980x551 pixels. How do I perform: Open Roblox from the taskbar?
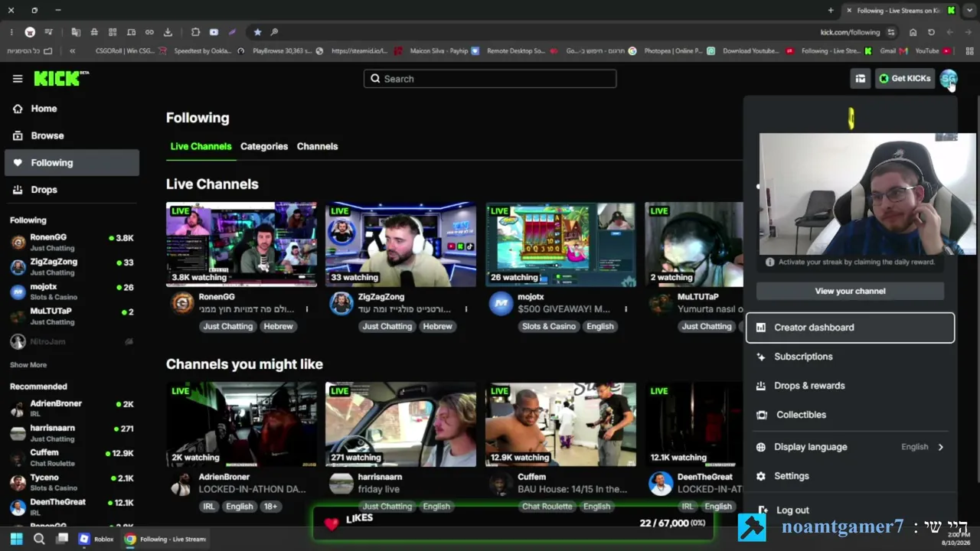pyautogui.click(x=96, y=539)
